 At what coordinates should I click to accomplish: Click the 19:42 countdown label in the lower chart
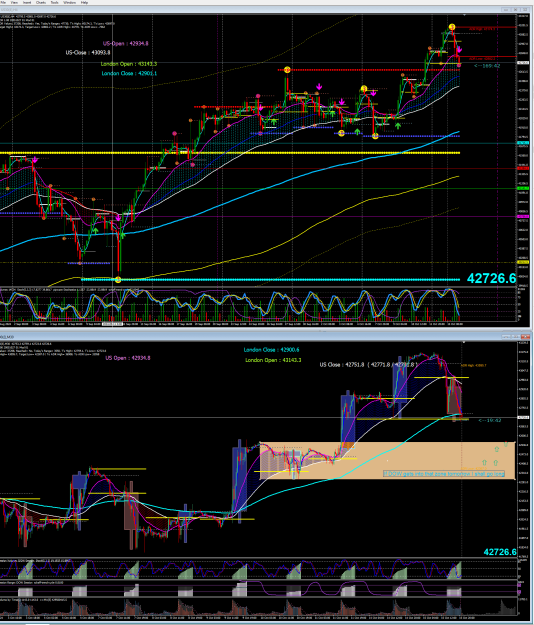(489, 420)
